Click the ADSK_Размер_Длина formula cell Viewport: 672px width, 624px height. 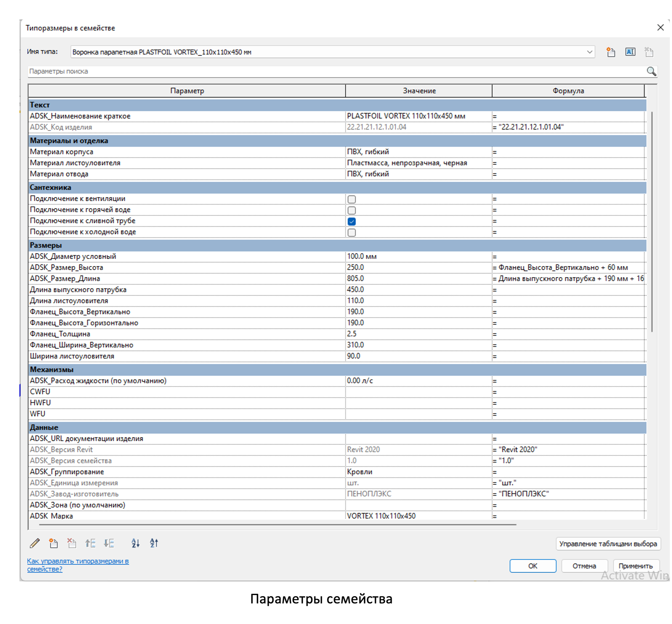click(568, 279)
